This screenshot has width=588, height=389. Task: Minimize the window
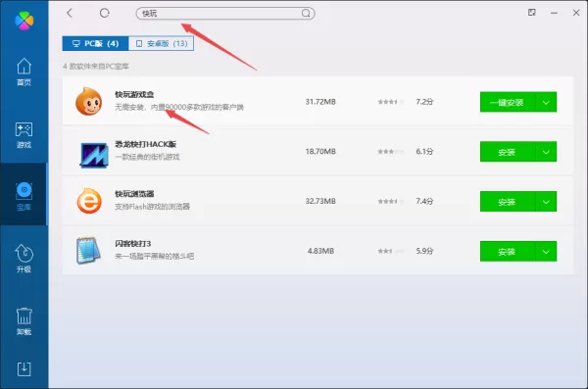tap(554, 13)
